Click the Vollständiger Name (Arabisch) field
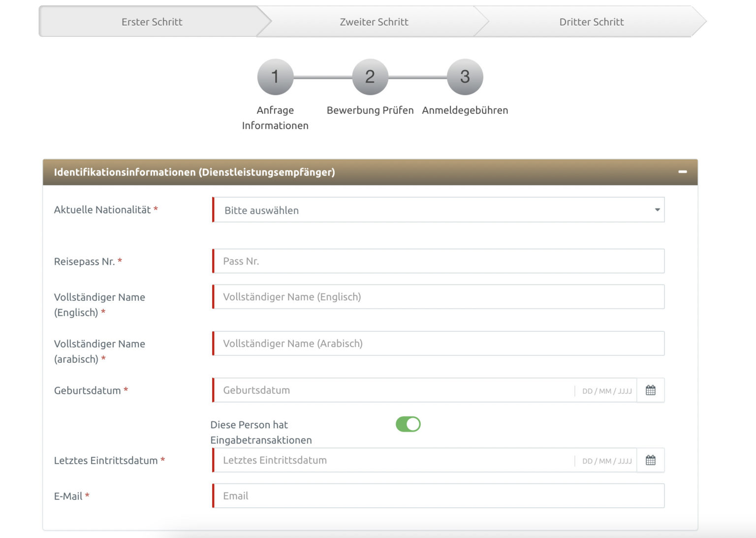 click(439, 344)
